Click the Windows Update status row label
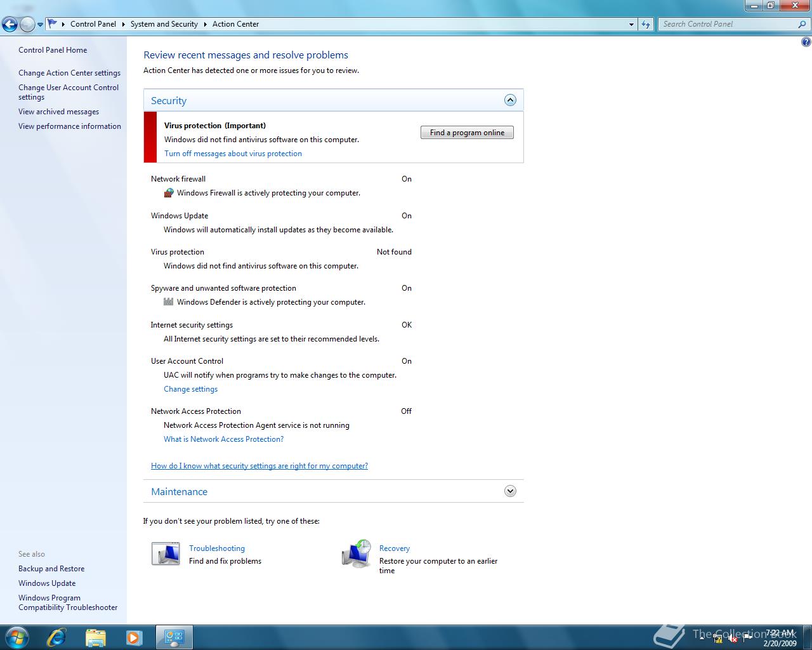This screenshot has height=650, width=812. [x=180, y=216]
